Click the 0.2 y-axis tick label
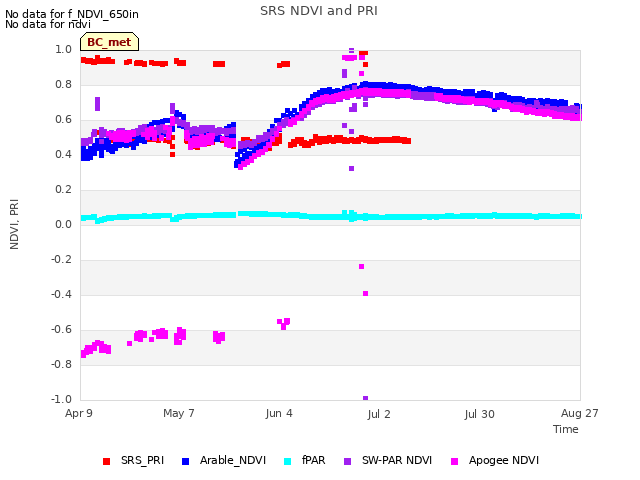 [x=63, y=189]
